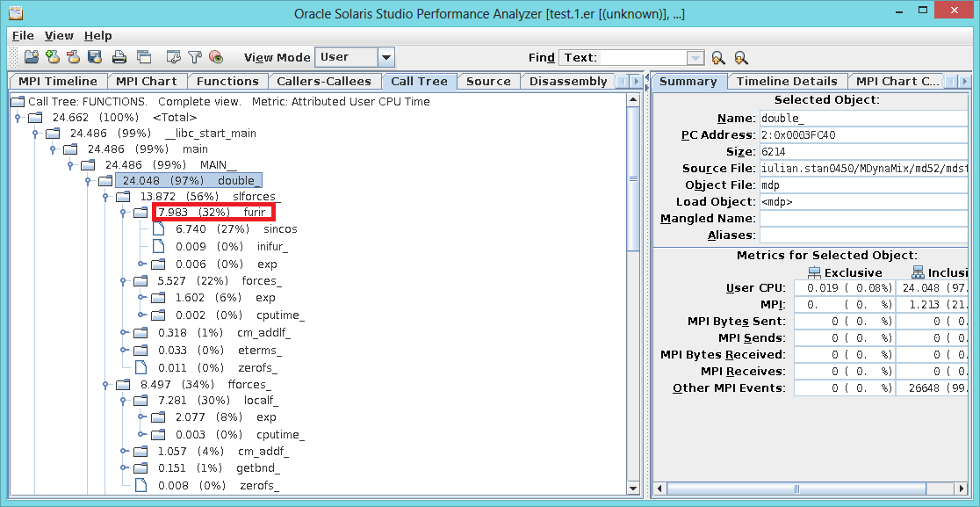This screenshot has width=980, height=507.
Task: Click the Open Experiment folder icon
Action: coord(32,57)
